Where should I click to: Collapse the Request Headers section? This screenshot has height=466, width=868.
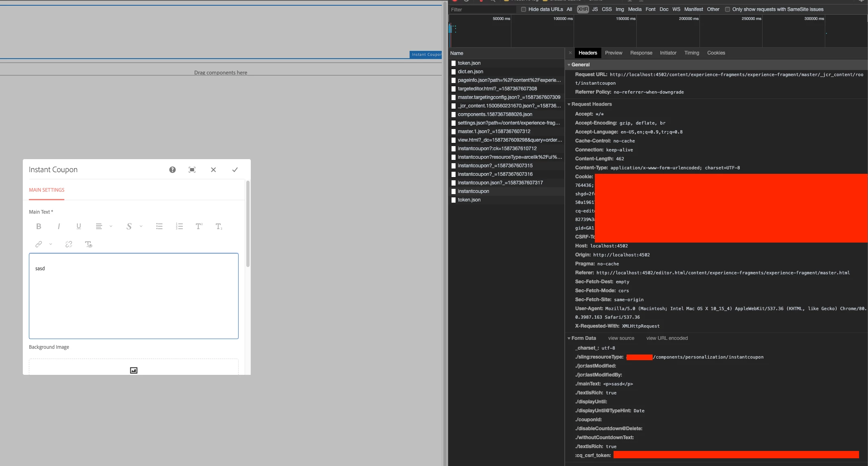pos(569,104)
